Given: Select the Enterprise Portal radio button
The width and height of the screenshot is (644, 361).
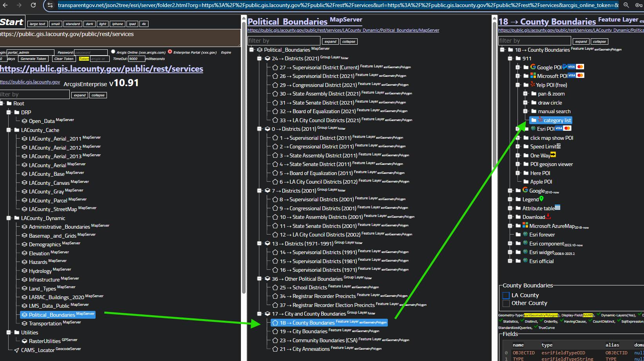Looking at the screenshot, I should pyautogui.click(x=170, y=52).
